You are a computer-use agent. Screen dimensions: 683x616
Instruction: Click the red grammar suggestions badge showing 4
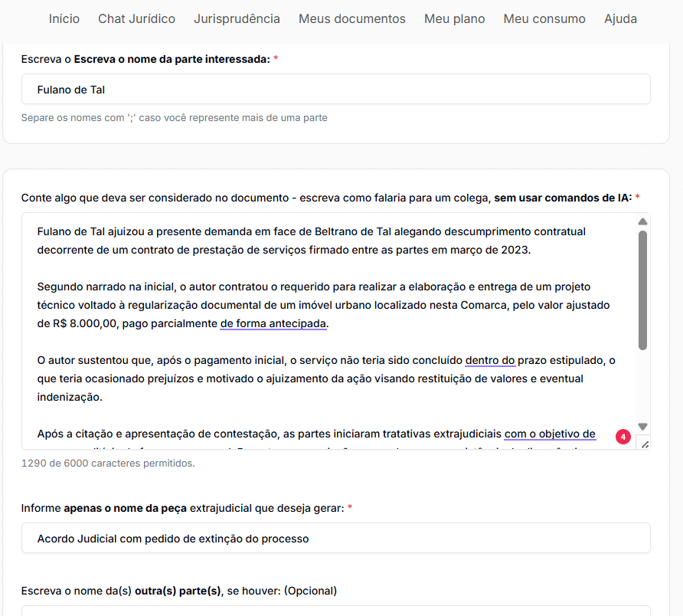[x=623, y=437]
